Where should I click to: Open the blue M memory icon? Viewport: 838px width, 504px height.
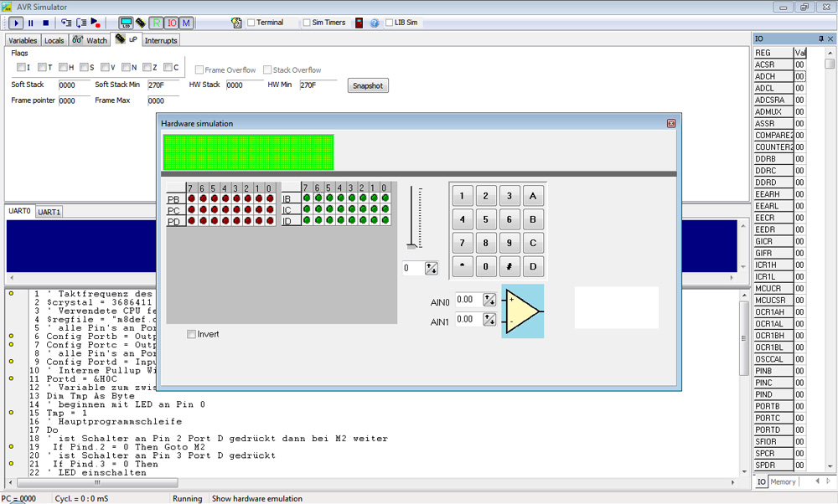(x=185, y=23)
